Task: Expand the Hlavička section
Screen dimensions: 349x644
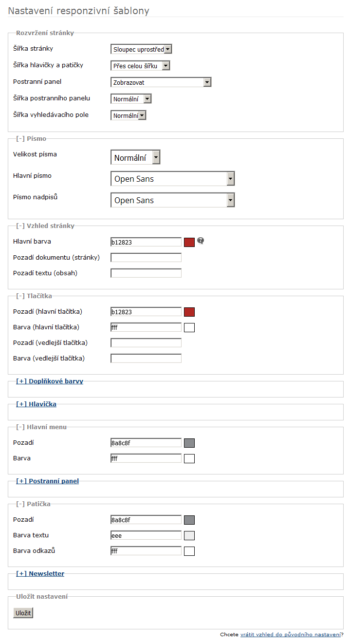Action: click(36, 404)
